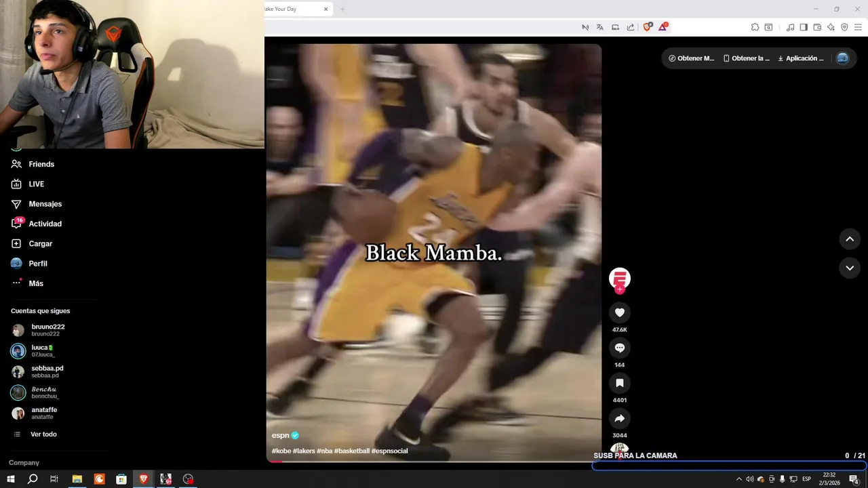Viewport: 868px width, 488px height.
Task: Open the comments bubble showing 144
Action: point(619,348)
